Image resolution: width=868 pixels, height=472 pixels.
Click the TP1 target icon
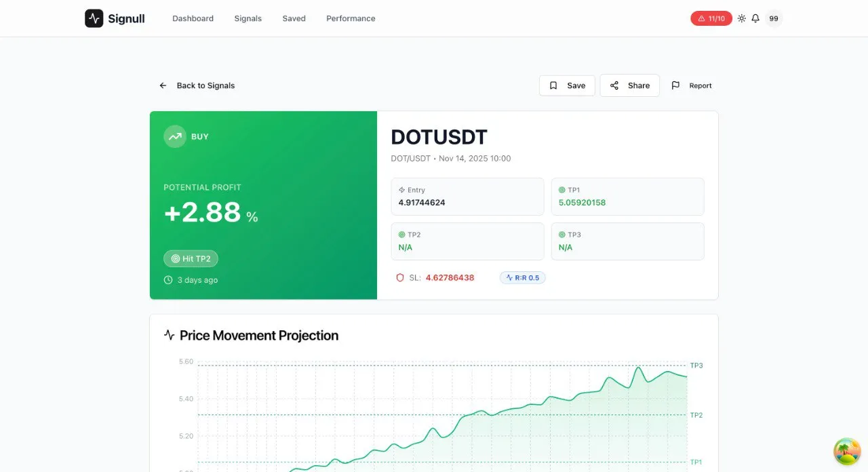coord(562,190)
